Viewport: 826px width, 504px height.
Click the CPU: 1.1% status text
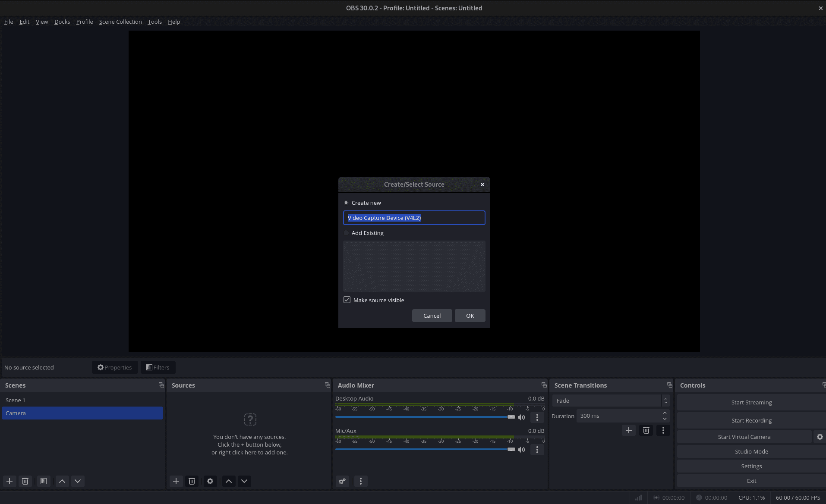tap(751, 498)
